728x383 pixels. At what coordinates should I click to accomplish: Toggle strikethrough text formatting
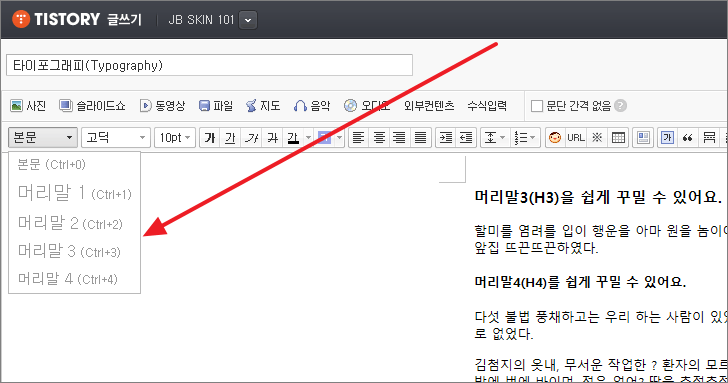click(272, 137)
